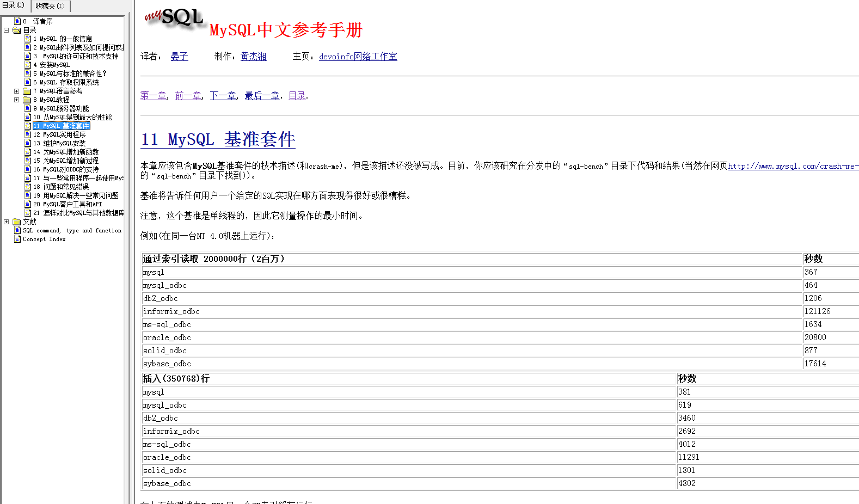Click the page icon of 12 MySQL实用程序
This screenshot has height=504, width=859.
click(x=28, y=134)
